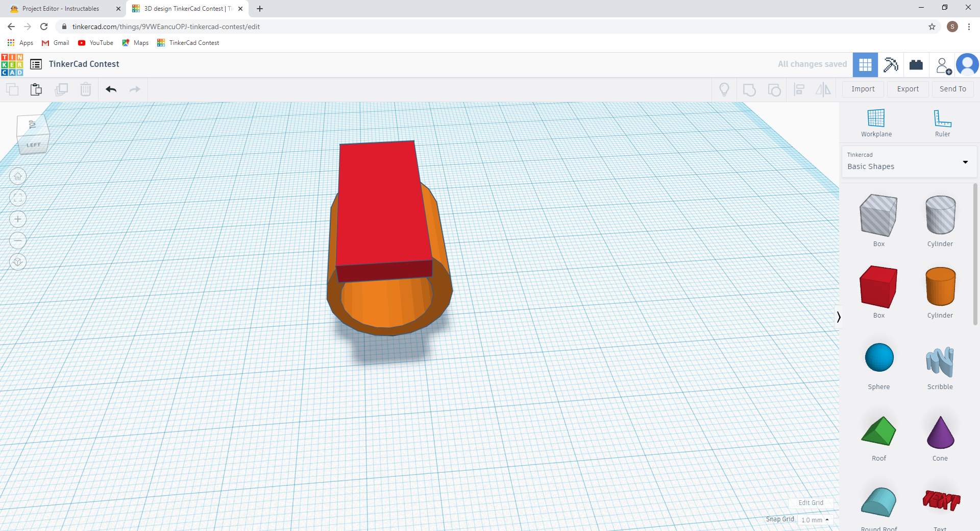Screen dimensions: 980x531
Task: Click the Tinkercad logo
Action: 12,65
